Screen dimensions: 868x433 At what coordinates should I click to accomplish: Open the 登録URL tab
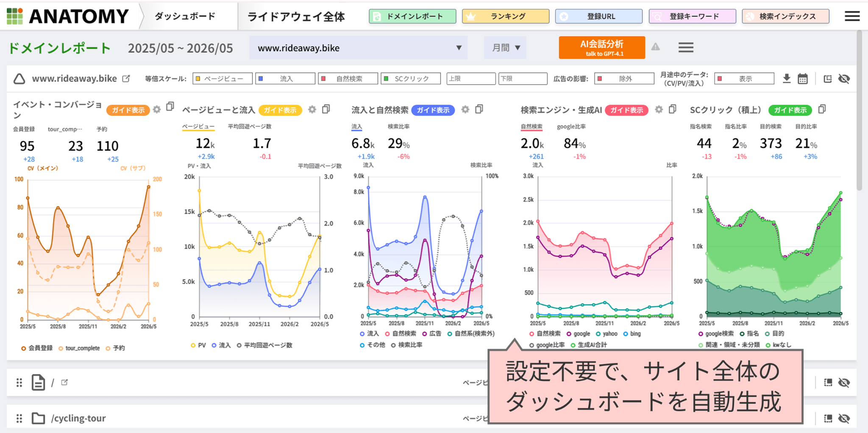(599, 17)
